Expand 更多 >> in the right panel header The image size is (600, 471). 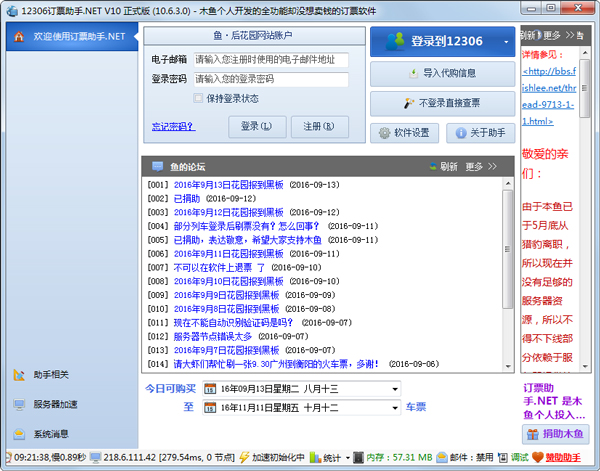tap(558, 36)
